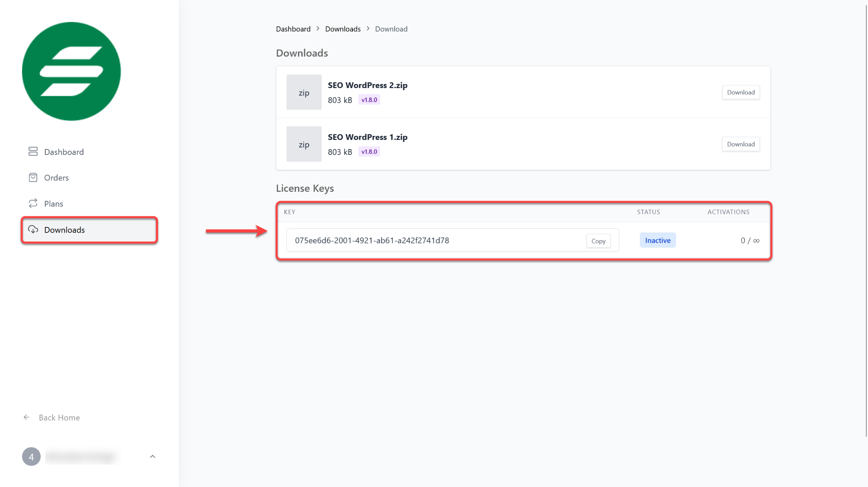This screenshot has width=868, height=487.
Task: Expand the breadcrumb Downloads navigation link
Action: (343, 28)
